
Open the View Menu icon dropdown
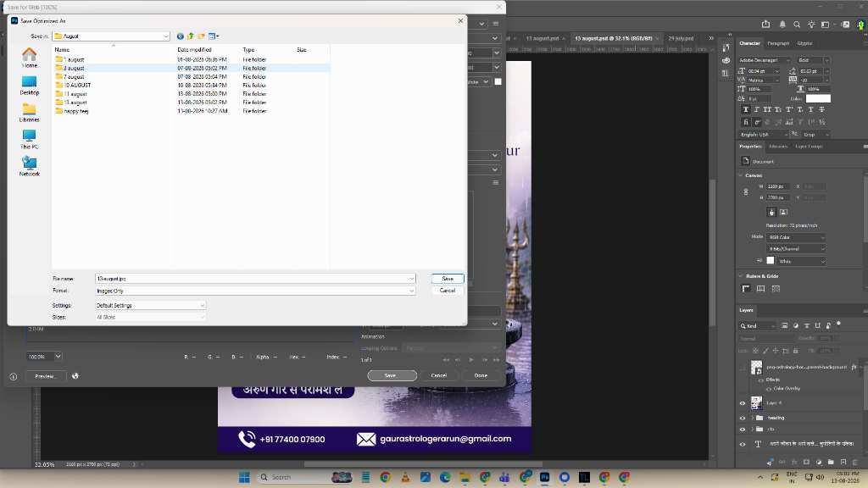(214, 36)
